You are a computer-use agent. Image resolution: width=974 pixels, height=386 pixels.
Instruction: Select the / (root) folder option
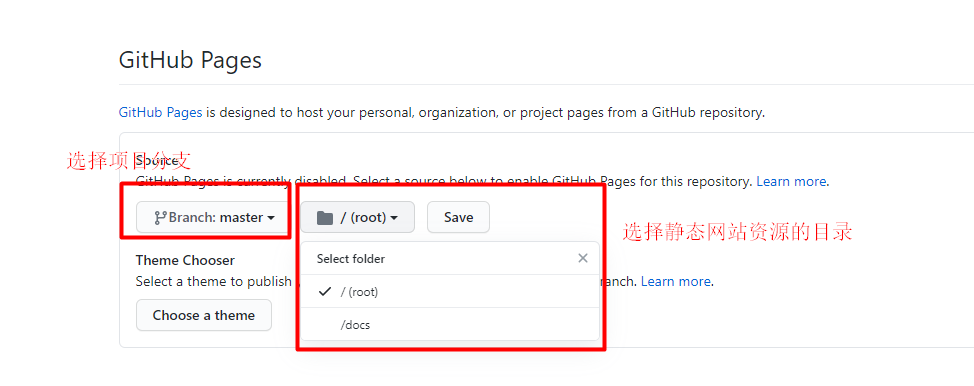point(450,292)
